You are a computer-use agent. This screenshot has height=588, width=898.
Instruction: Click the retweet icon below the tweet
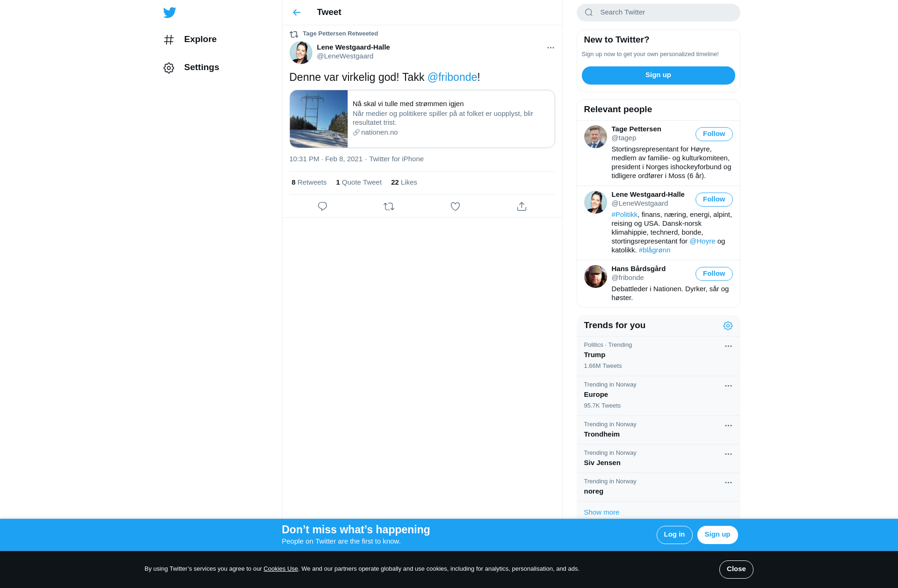(x=389, y=206)
